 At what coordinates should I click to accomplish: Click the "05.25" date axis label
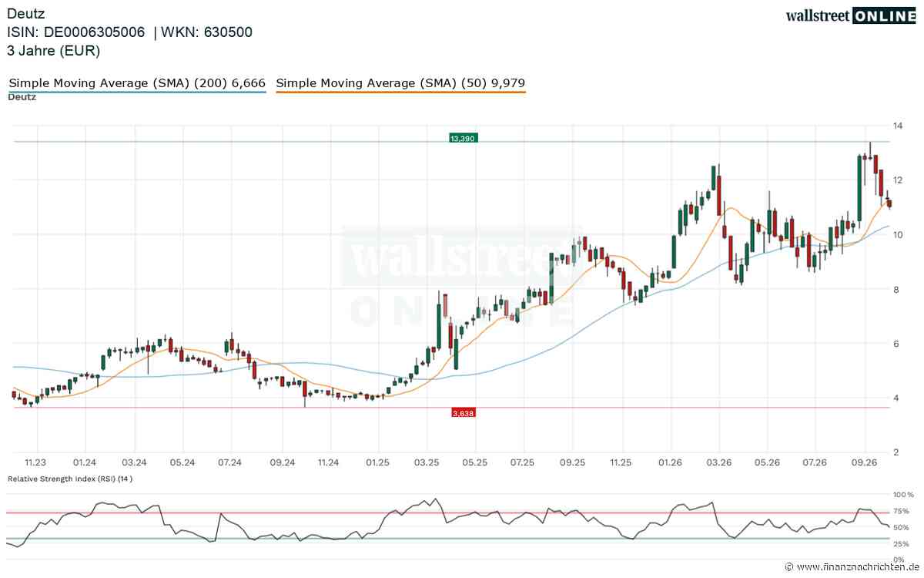click(475, 462)
